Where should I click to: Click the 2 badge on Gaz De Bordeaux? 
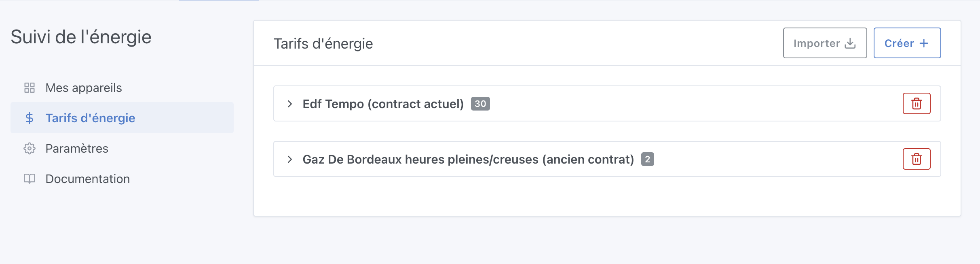[648, 159]
